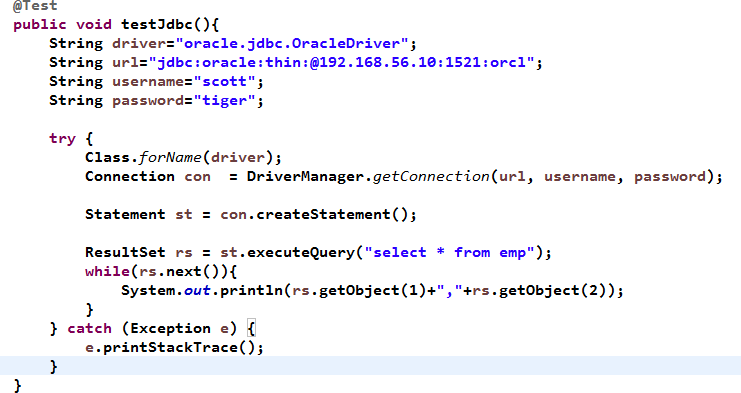The height and width of the screenshot is (393, 741).
Task: Click the string "oracle.jdbc.OracleDriver"
Action: pyautogui.click(x=292, y=44)
